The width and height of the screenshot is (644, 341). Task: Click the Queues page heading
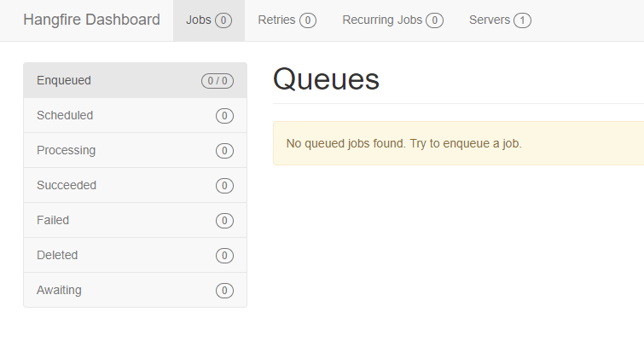click(326, 79)
